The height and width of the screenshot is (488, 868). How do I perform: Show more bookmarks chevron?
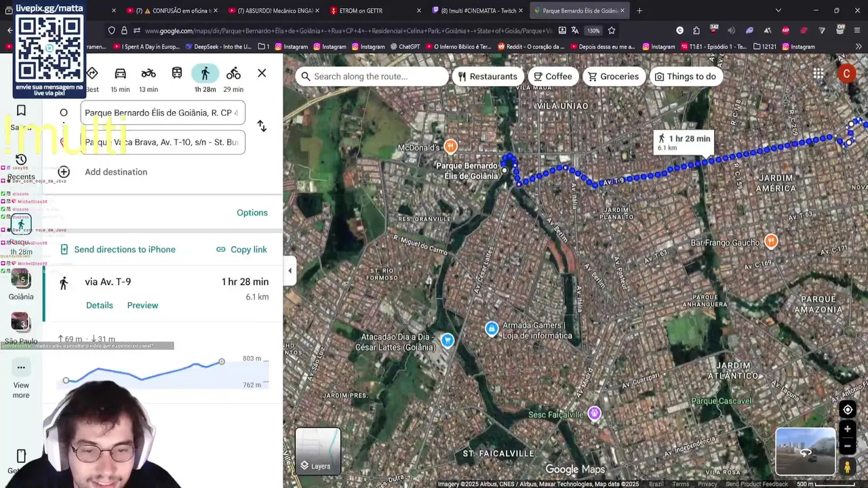click(859, 47)
